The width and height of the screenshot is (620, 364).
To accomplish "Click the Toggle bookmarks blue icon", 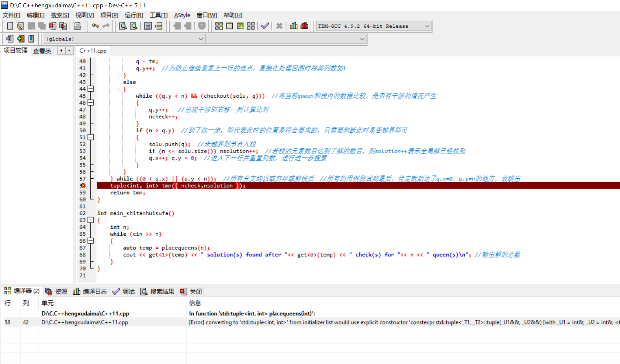I will coord(31,38).
